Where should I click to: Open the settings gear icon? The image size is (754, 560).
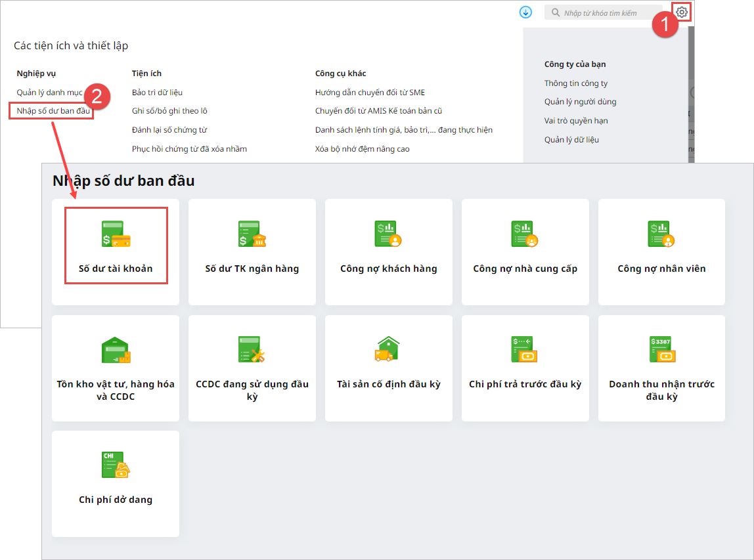[x=682, y=12]
